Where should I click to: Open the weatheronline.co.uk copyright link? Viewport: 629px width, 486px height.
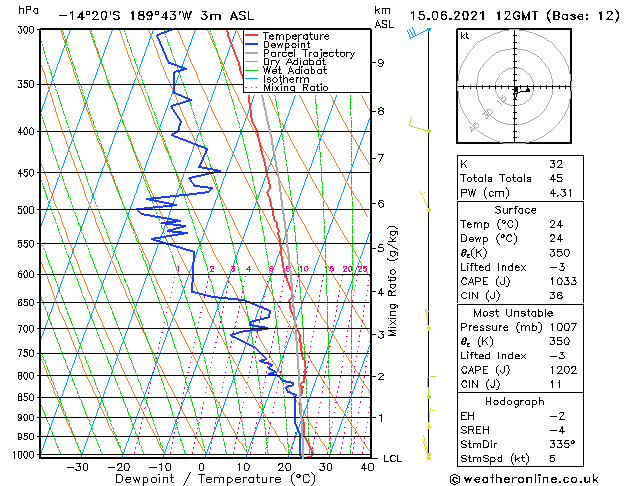pyautogui.click(x=524, y=479)
